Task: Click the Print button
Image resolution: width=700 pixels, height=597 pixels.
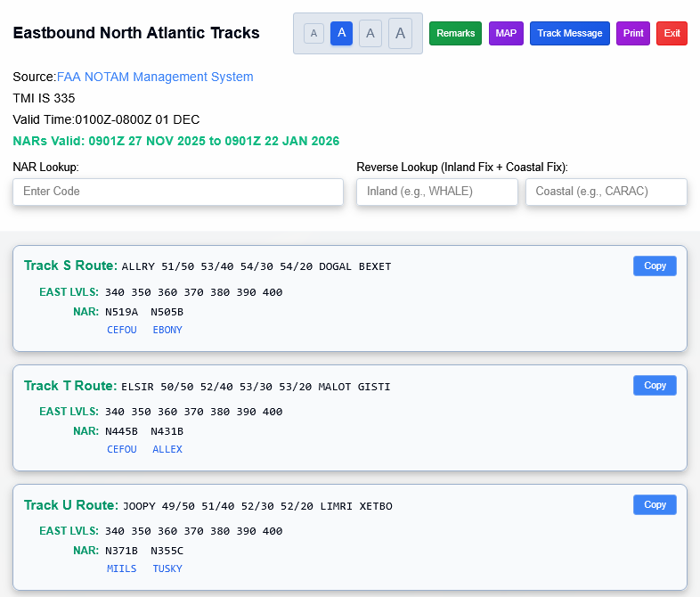Action: point(633,34)
